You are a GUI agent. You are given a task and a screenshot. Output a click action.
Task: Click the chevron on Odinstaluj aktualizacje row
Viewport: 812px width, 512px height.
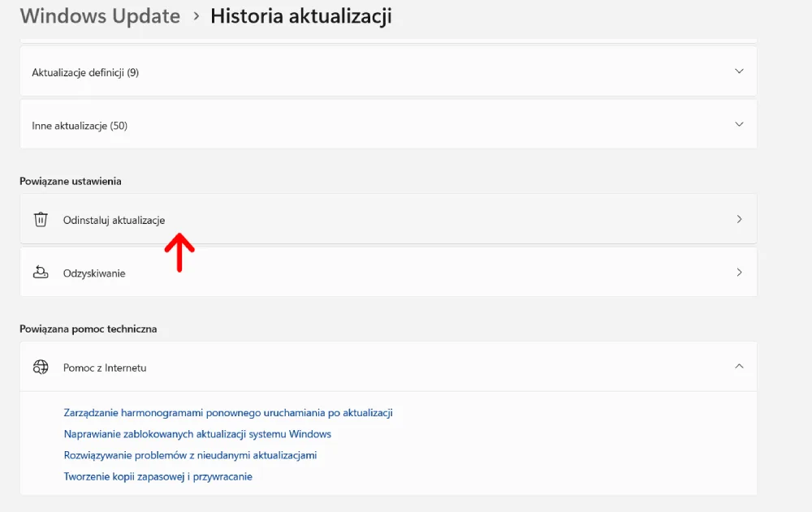click(739, 219)
